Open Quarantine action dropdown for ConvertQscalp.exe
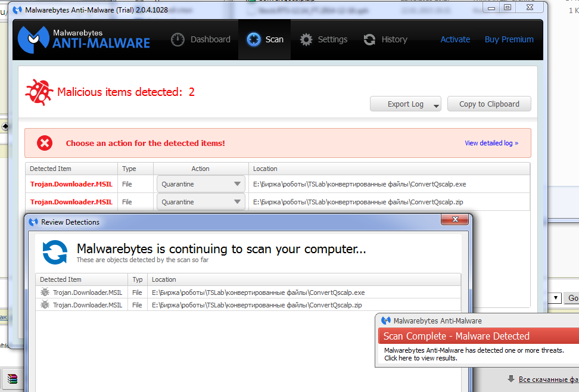The width and height of the screenshot is (579, 392). click(201, 184)
